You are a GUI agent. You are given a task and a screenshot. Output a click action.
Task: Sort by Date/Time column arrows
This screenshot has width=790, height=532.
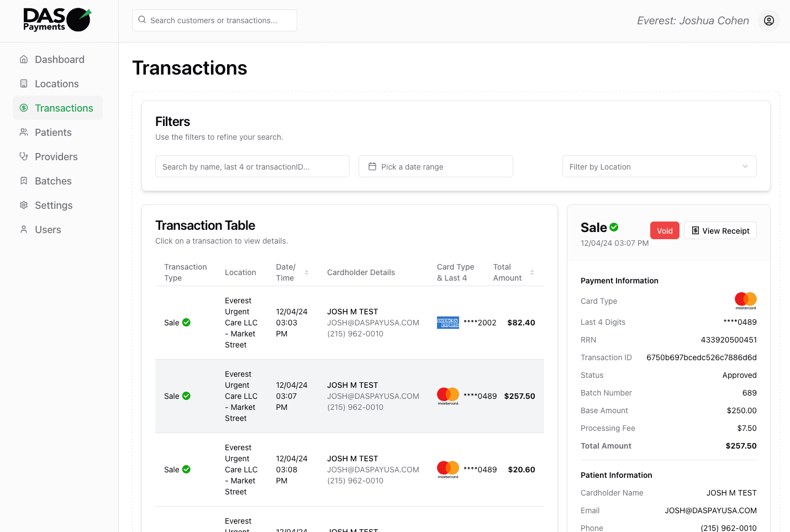tap(307, 272)
